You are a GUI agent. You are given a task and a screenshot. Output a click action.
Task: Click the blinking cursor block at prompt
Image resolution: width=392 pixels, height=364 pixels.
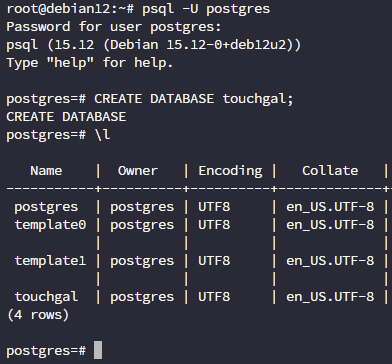(x=98, y=350)
